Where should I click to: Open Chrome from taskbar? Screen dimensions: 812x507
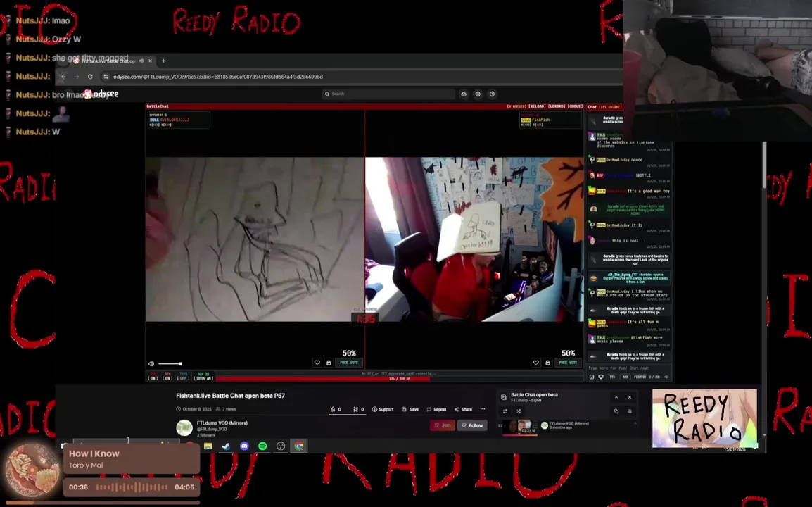click(x=299, y=446)
